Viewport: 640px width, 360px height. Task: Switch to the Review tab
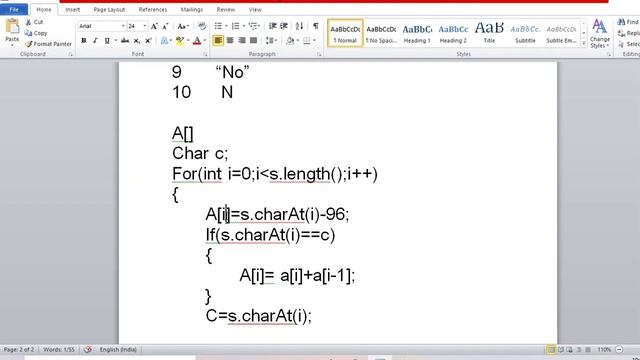[x=226, y=9]
